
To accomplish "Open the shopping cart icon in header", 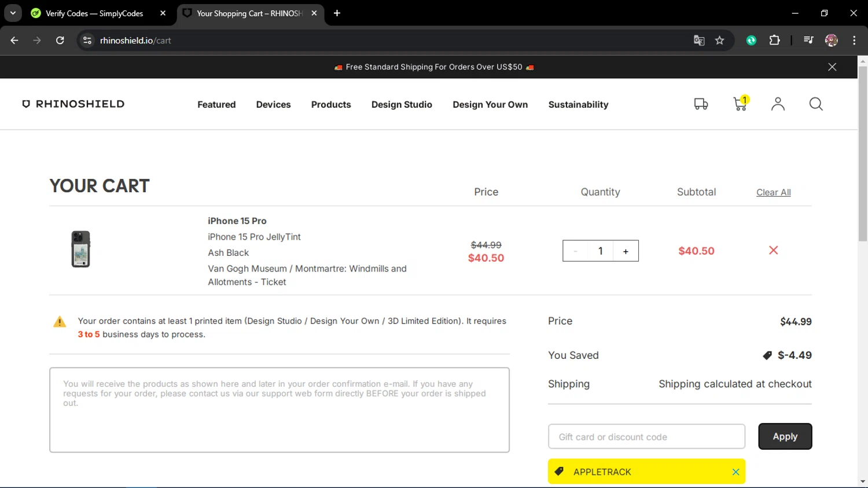I will pyautogui.click(x=740, y=104).
